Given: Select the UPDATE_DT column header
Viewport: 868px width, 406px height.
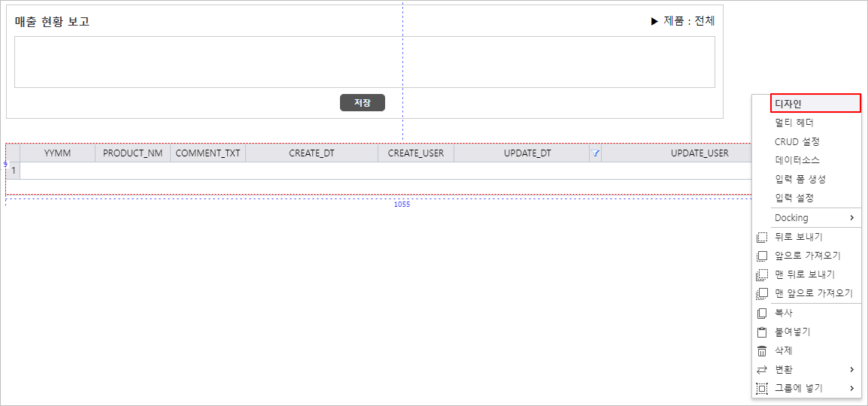Looking at the screenshot, I should (x=527, y=153).
